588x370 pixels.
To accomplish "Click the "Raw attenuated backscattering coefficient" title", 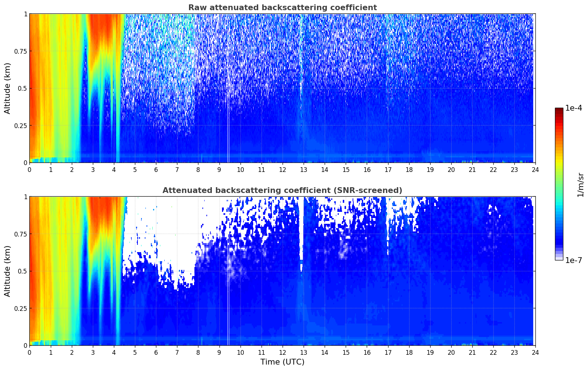I will [x=282, y=8].
